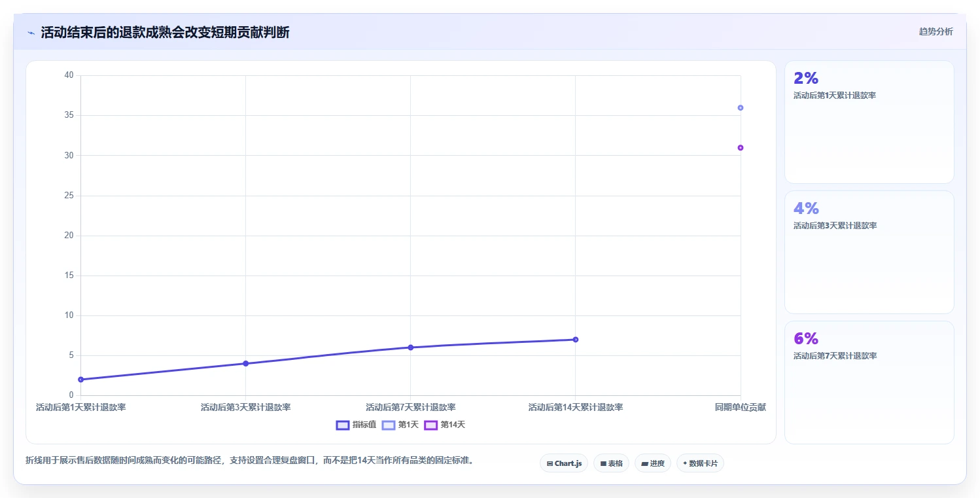Click the y-axis value 35
The height and width of the screenshot is (498, 980).
69,115
